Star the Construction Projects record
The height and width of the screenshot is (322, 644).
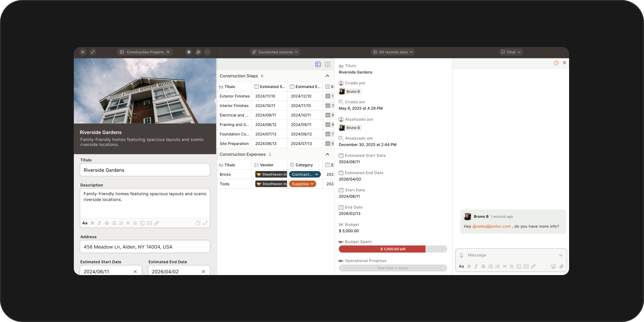189,52
